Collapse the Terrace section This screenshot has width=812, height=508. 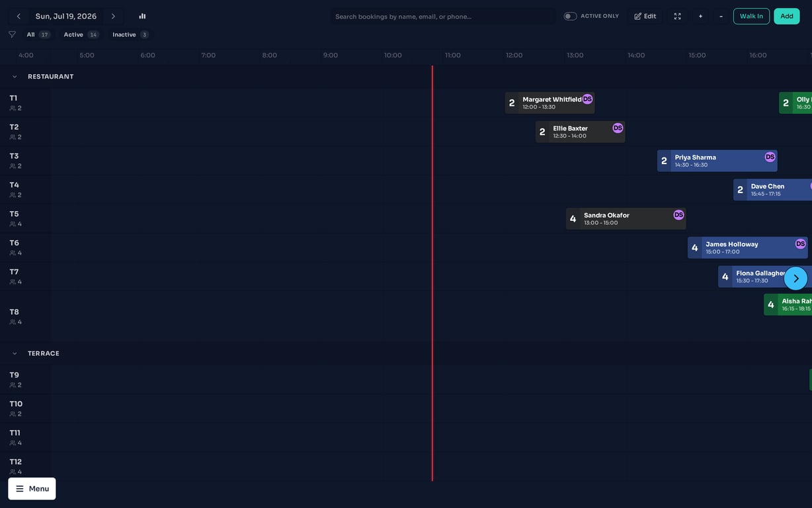point(15,354)
